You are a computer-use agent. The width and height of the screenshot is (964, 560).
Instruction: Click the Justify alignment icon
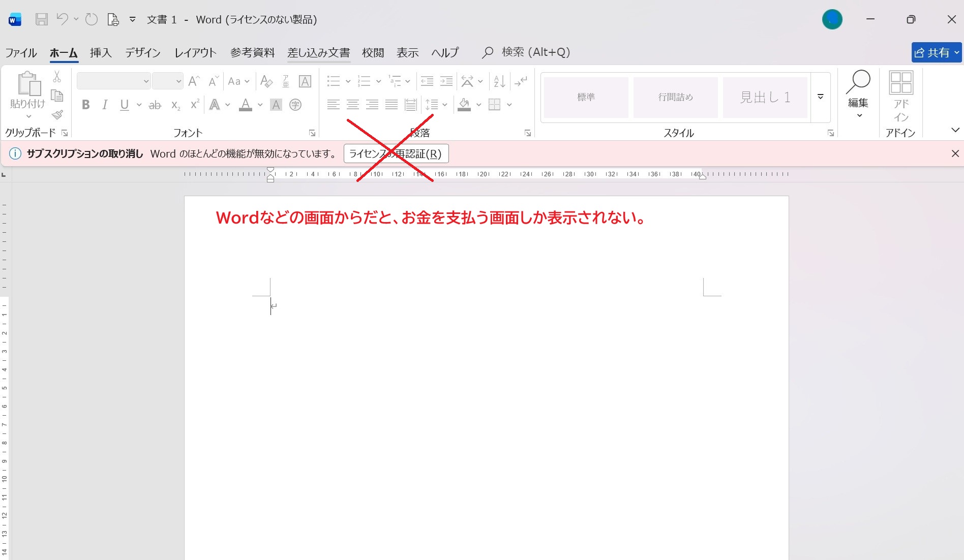pyautogui.click(x=391, y=105)
